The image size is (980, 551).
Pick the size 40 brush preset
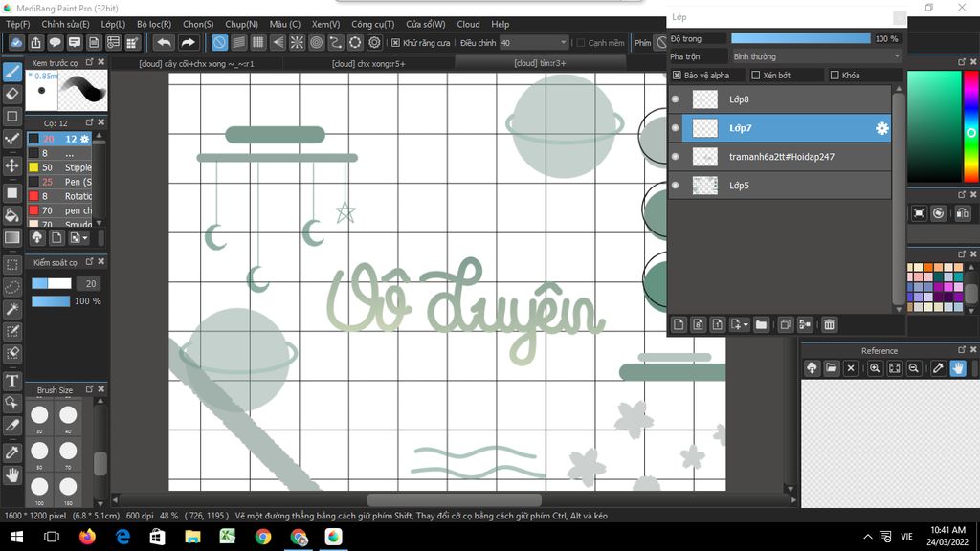68,417
